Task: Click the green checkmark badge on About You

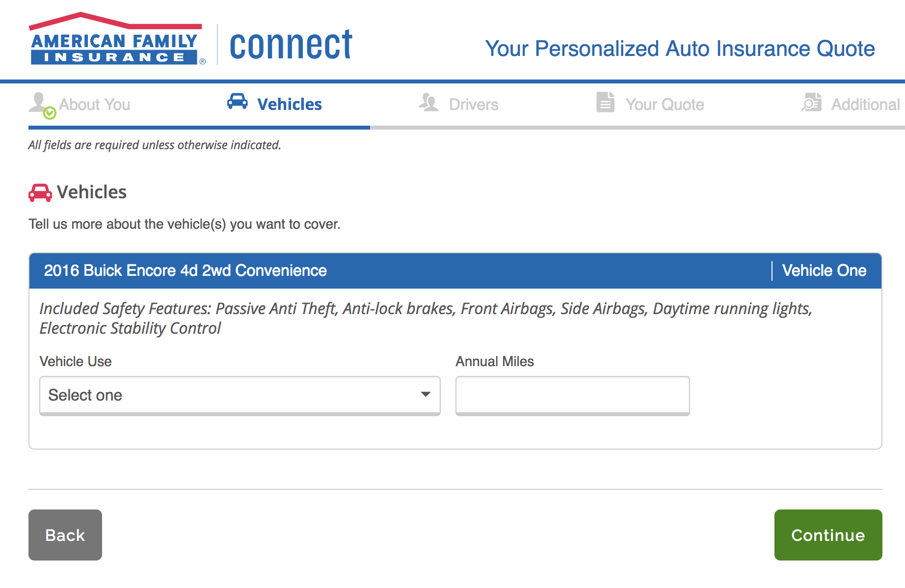Action: click(50, 113)
